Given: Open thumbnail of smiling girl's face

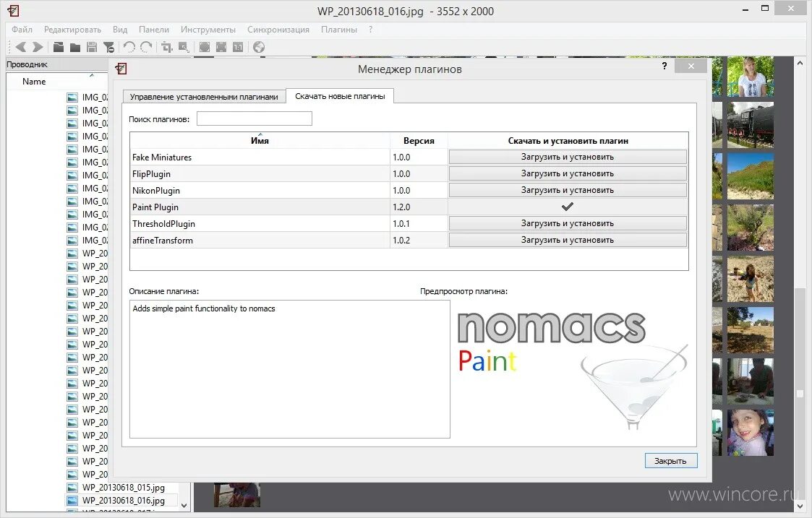Looking at the screenshot, I should [x=751, y=433].
